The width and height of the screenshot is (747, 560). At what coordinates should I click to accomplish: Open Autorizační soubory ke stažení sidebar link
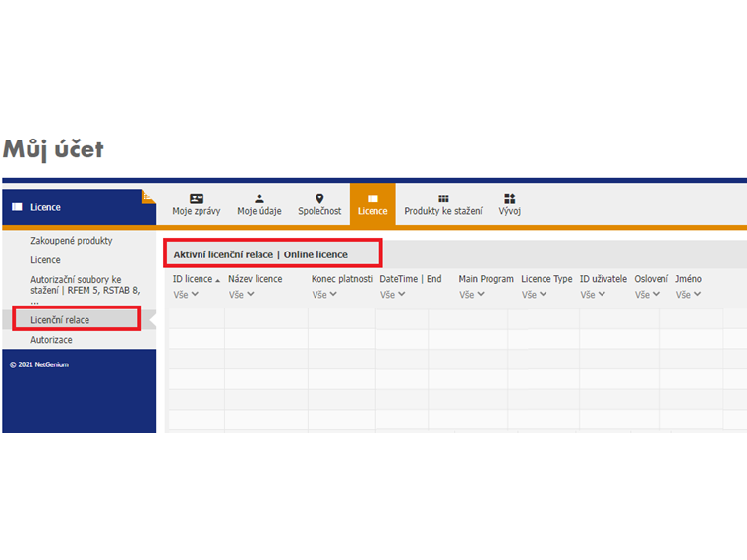click(86, 289)
